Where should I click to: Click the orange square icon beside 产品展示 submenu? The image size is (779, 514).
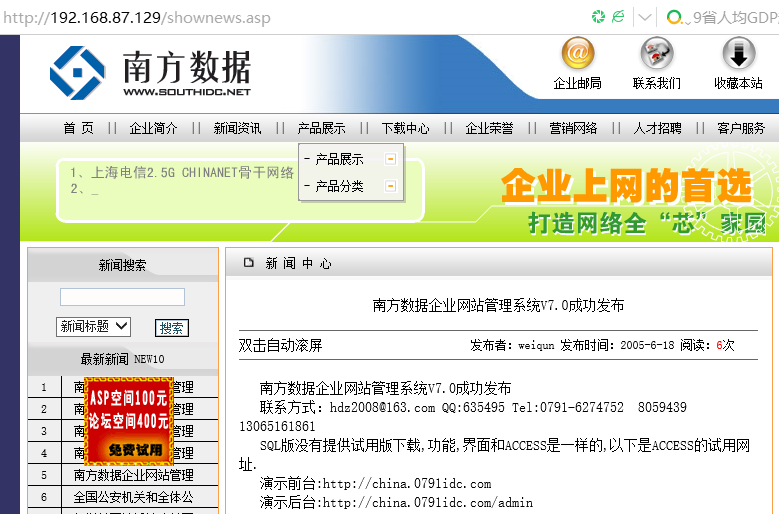point(391,159)
